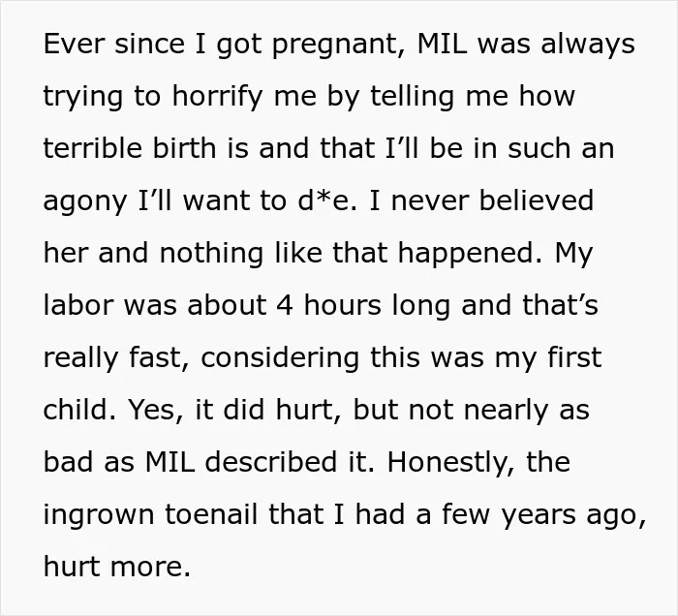This screenshot has height=616, width=678.
Task: Click the word "ingrown" in the text
Action: pos(99,515)
